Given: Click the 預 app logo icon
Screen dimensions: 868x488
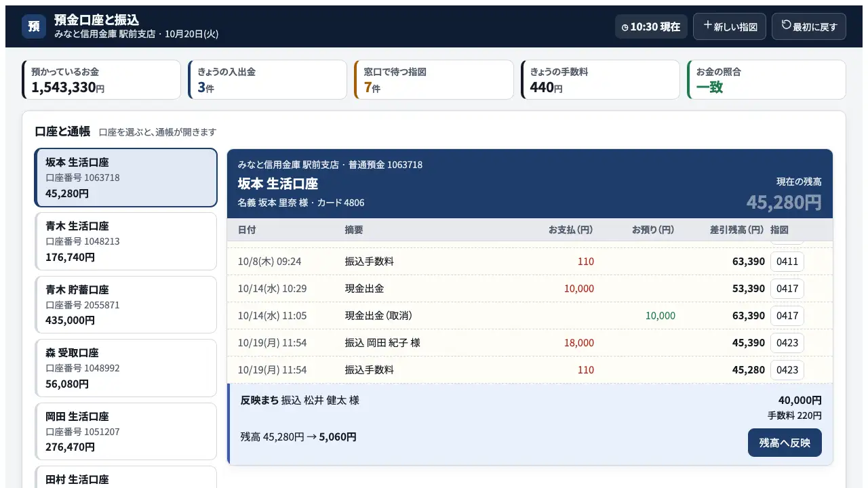Looking at the screenshot, I should coord(34,26).
